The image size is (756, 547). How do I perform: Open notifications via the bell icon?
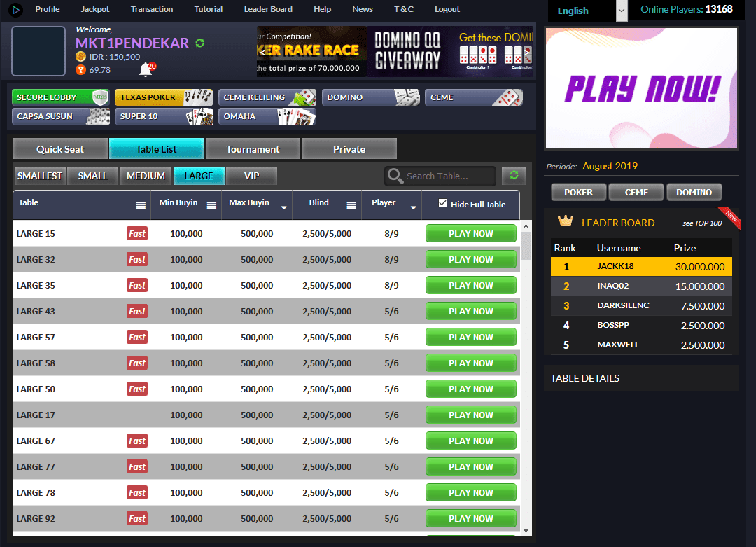[144, 67]
